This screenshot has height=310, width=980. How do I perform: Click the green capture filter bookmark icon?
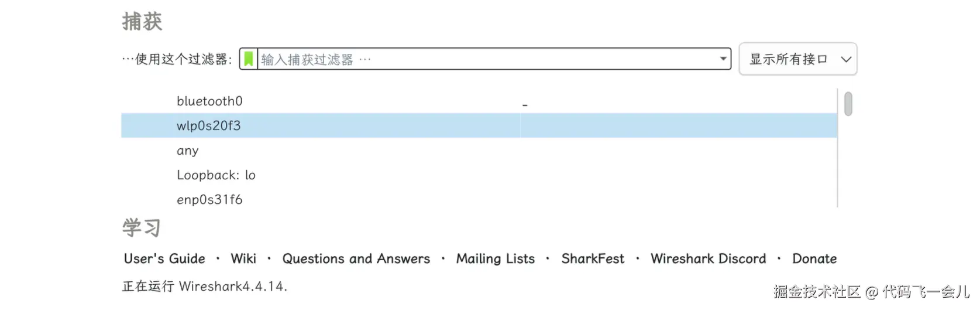(x=249, y=59)
